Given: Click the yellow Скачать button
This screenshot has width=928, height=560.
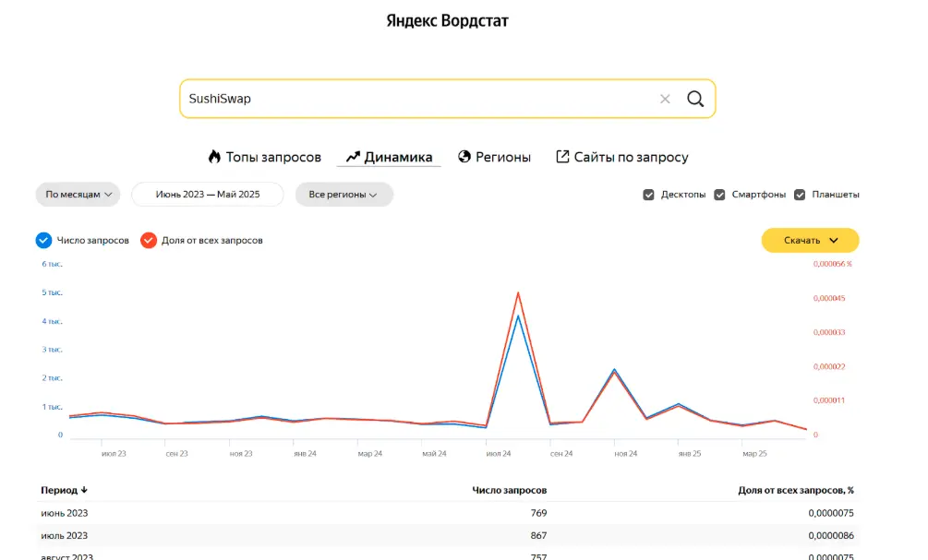Looking at the screenshot, I should (810, 240).
